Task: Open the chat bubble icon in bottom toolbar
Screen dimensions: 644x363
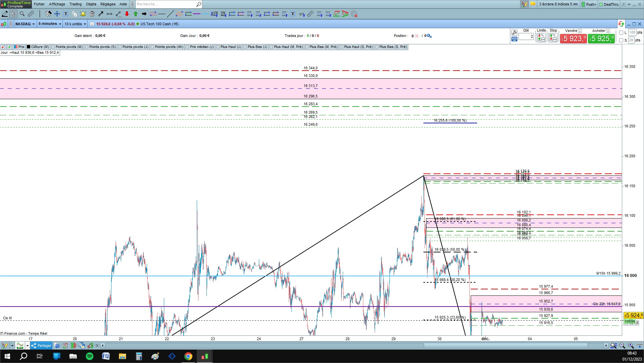Action: 57,346
